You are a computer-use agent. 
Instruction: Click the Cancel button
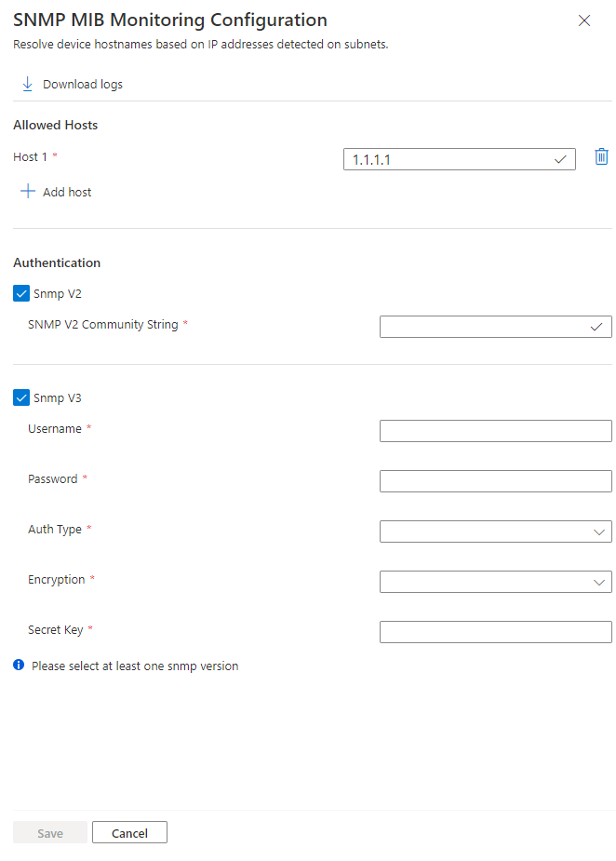pyautogui.click(x=129, y=832)
